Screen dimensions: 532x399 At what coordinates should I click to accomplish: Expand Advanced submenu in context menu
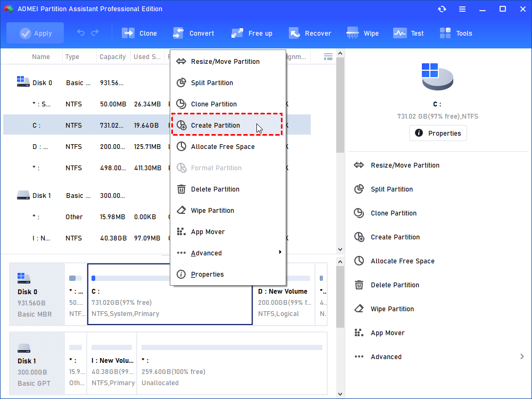(228, 253)
